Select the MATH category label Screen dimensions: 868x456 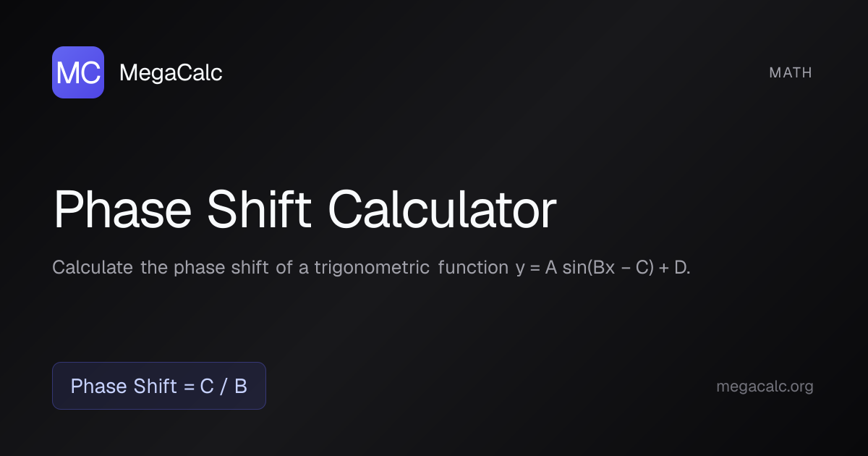click(791, 72)
